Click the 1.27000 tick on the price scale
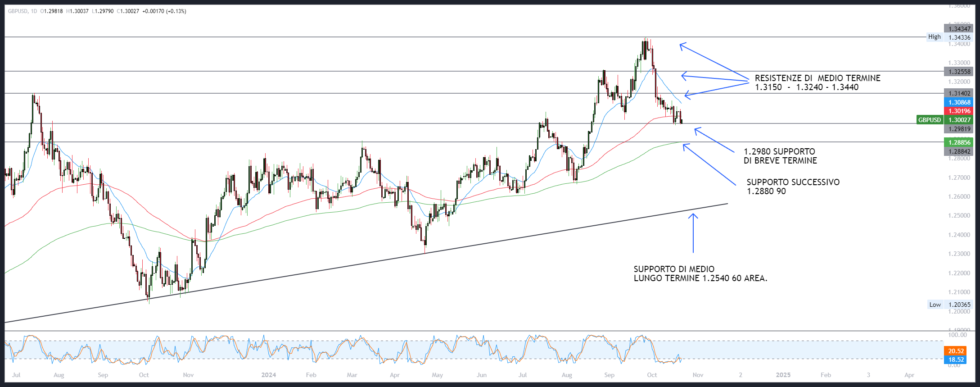 959,178
